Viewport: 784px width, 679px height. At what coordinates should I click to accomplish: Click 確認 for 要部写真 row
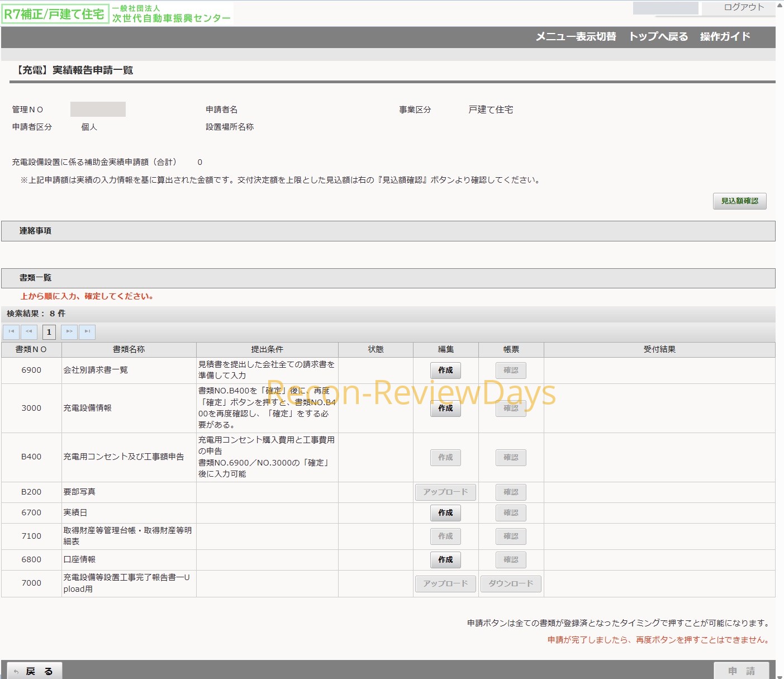(x=511, y=492)
